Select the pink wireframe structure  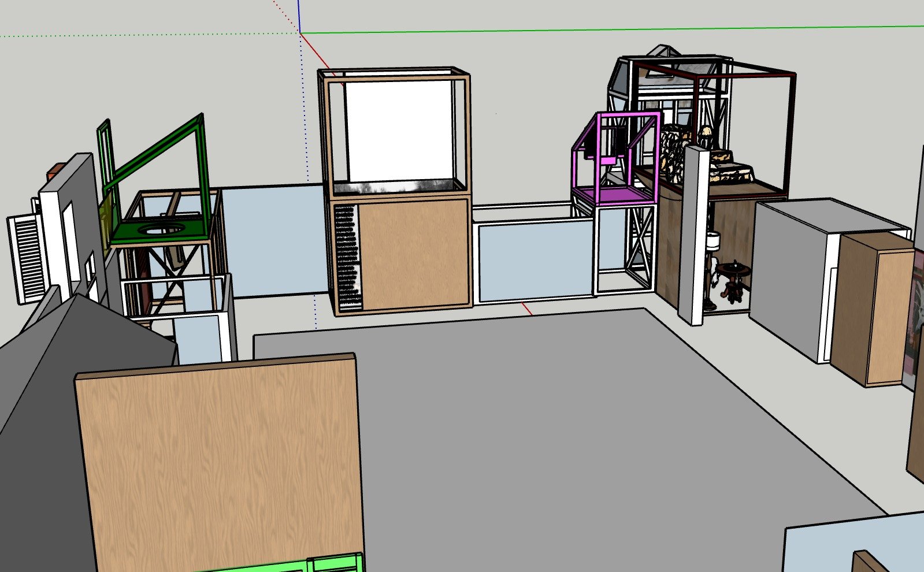pyautogui.click(x=615, y=159)
